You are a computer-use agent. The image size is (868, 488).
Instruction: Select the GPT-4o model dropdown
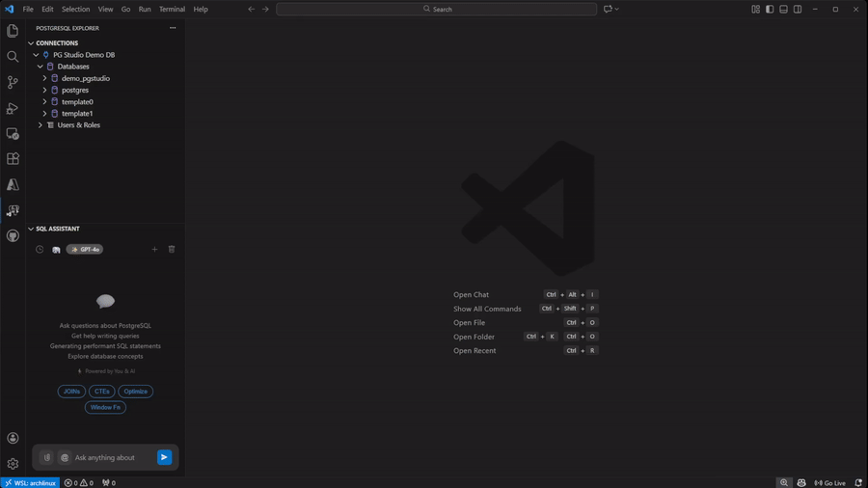[x=85, y=250]
